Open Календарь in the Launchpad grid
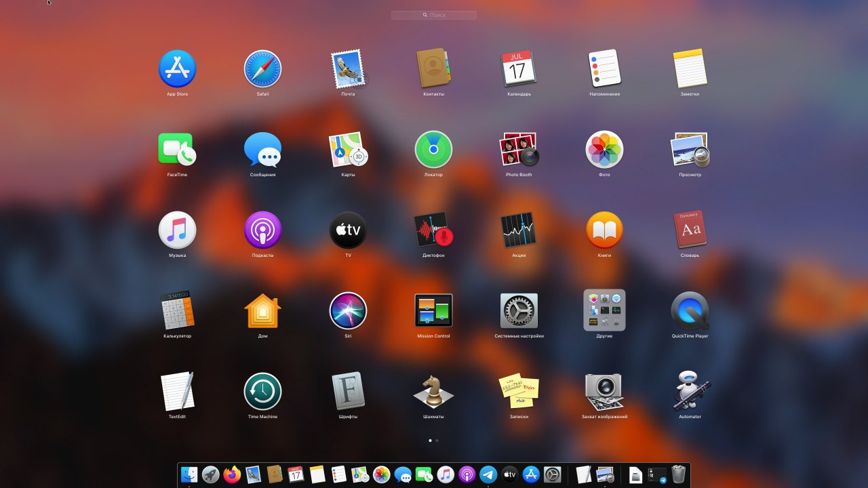The height and width of the screenshot is (488, 868). pyautogui.click(x=519, y=69)
